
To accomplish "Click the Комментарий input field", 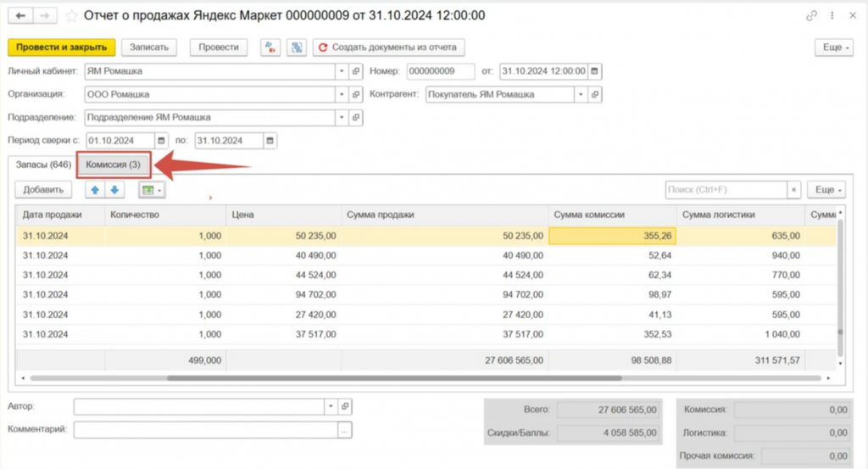I will [205, 430].
